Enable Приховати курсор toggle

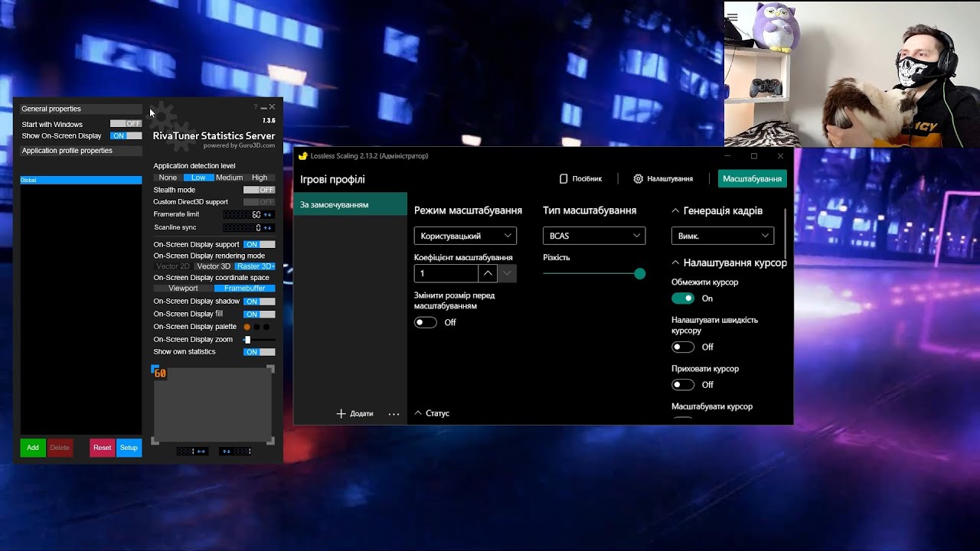point(683,385)
